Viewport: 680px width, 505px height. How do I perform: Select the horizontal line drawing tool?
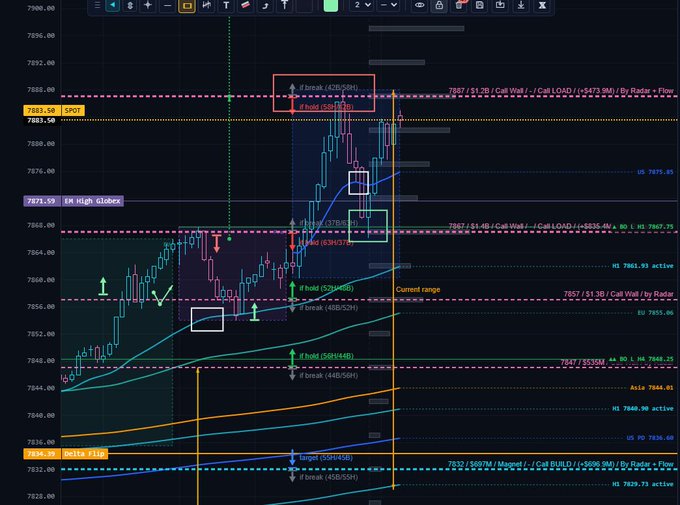click(167, 6)
